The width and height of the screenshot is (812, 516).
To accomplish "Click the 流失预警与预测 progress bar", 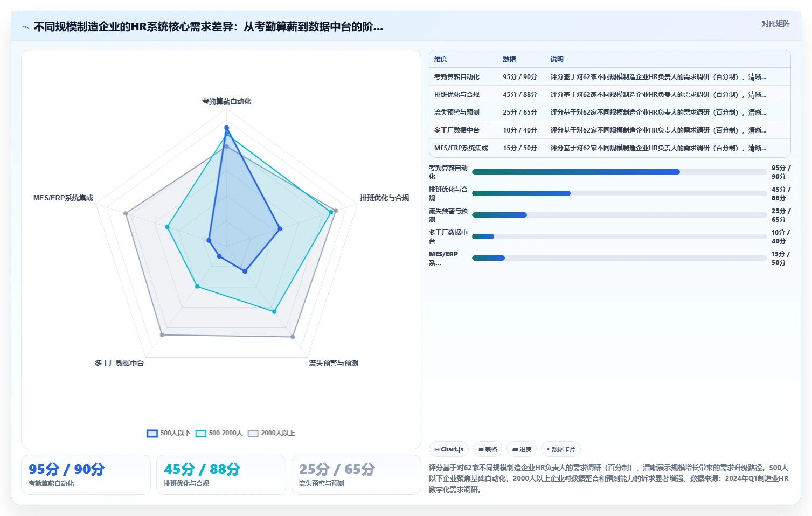I will click(619, 215).
